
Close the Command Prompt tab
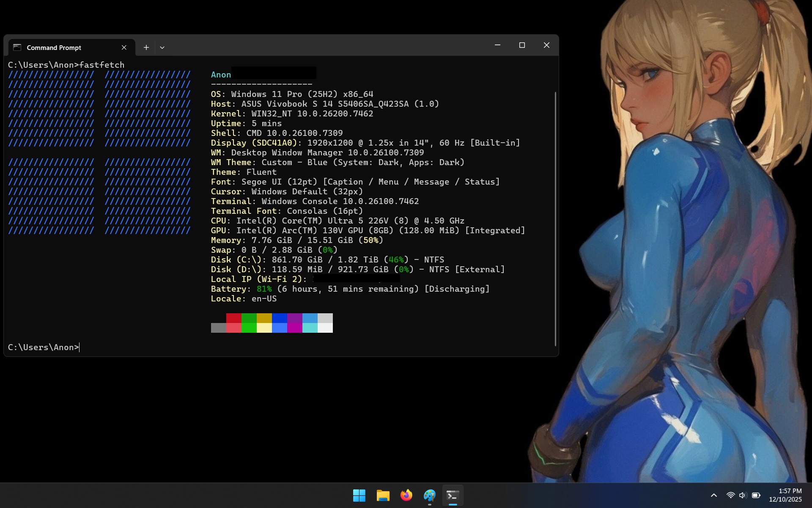(124, 47)
